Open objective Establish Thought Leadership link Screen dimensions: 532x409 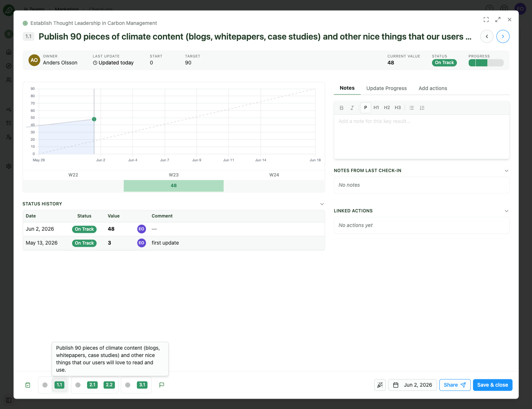pos(94,23)
